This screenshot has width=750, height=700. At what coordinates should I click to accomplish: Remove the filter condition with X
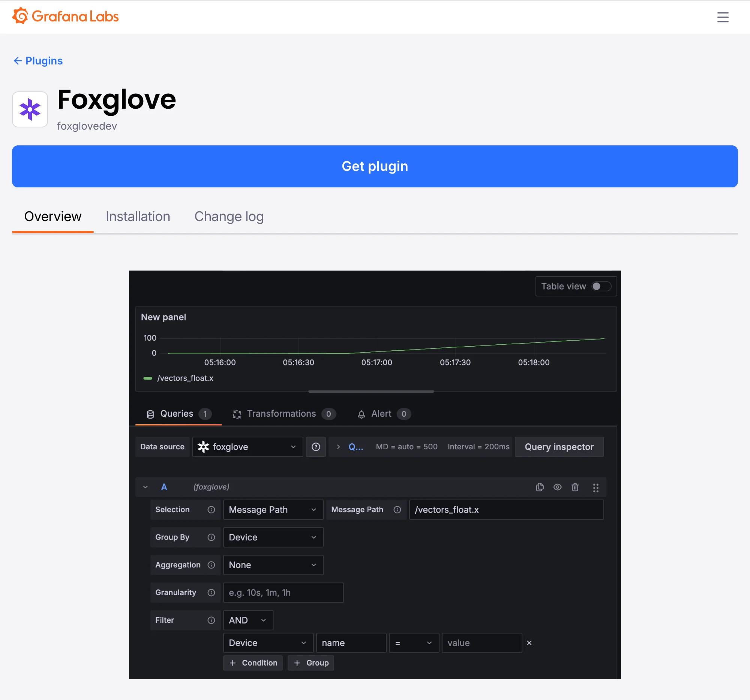click(x=529, y=643)
